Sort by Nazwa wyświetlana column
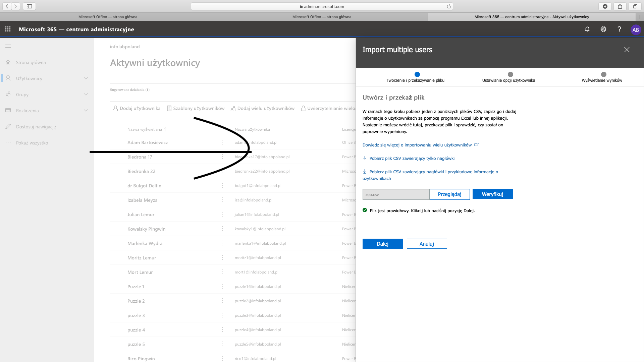Viewport: 644px width, 362px height. [x=147, y=129]
